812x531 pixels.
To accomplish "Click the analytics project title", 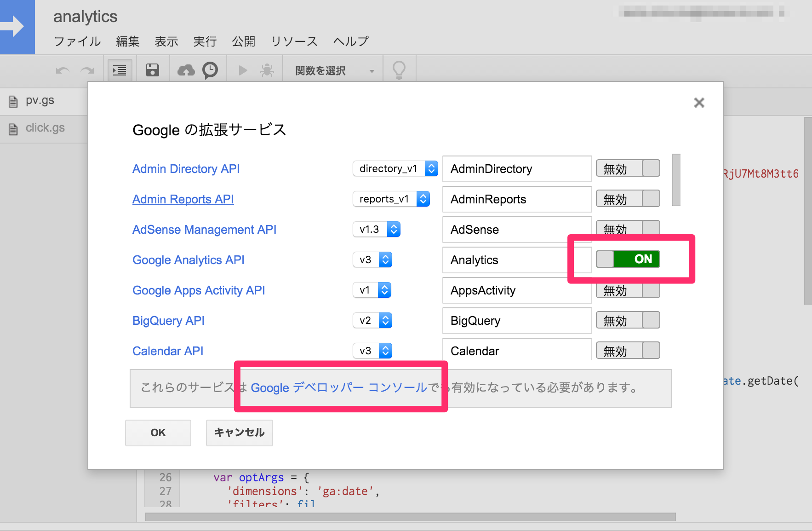I will (86, 17).
